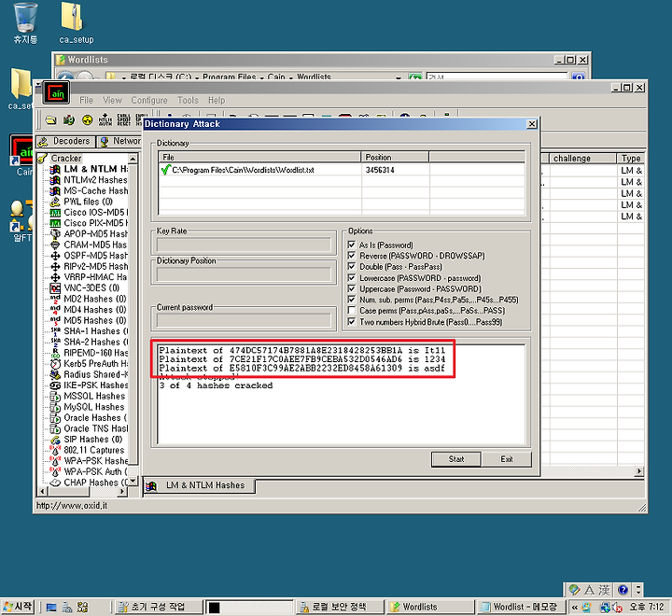The image size is (672, 616).
Task: Open the language bar options arrow
Action: click(x=638, y=590)
